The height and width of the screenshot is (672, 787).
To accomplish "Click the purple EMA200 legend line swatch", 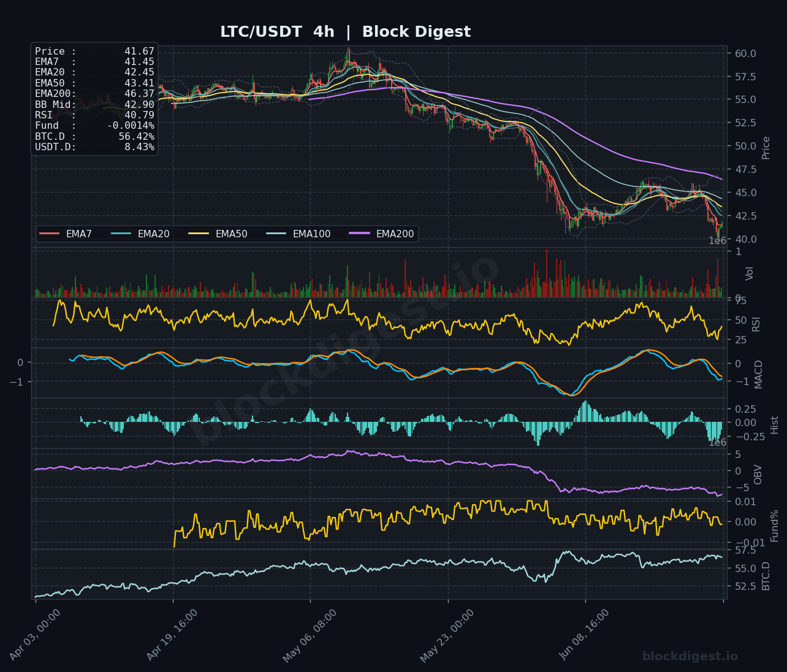I will click(360, 234).
